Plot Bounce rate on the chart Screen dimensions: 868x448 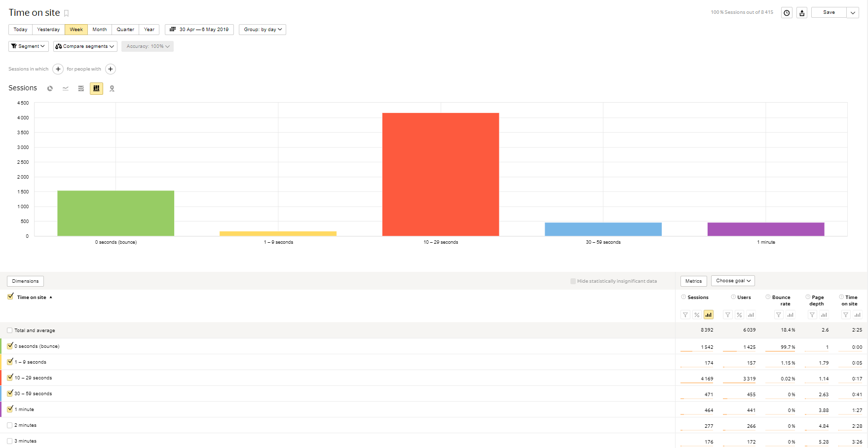pos(791,315)
